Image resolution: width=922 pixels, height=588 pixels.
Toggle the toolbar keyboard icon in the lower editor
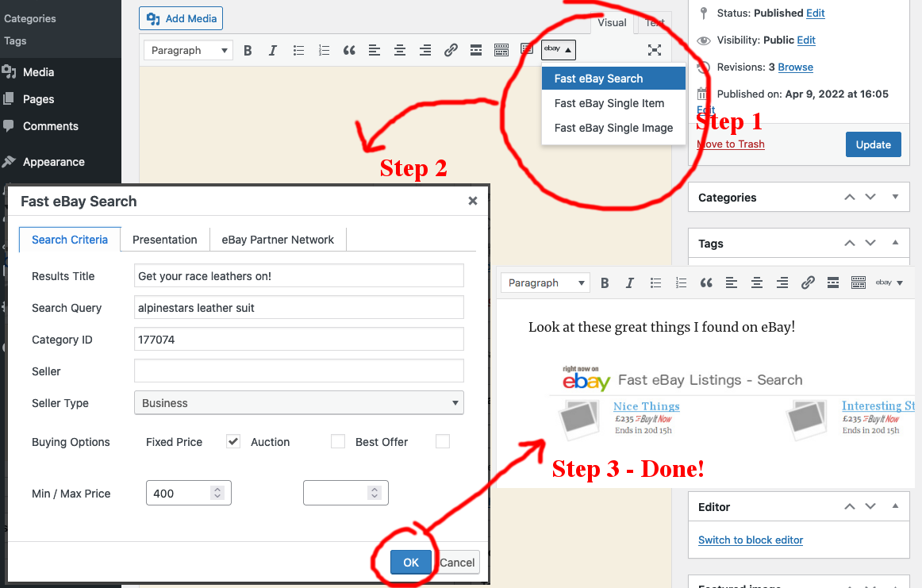point(859,282)
